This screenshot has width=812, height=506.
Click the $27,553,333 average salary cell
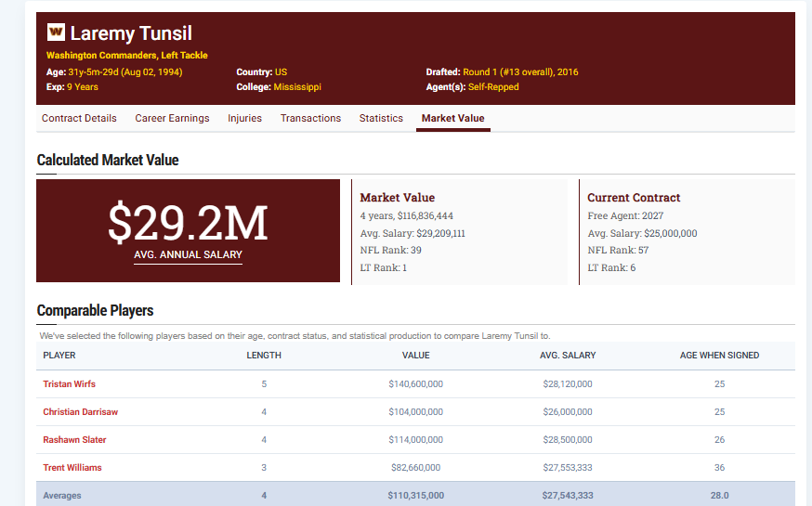tap(568, 468)
